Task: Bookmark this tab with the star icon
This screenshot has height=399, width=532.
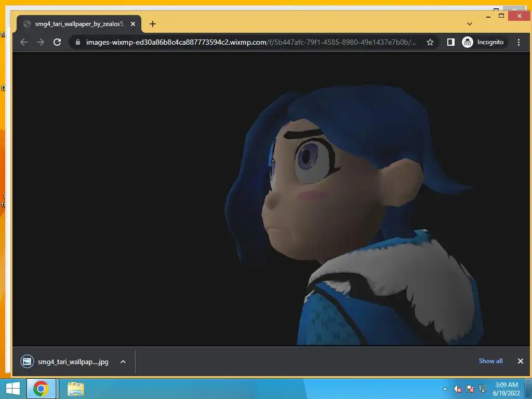Action: coord(430,42)
